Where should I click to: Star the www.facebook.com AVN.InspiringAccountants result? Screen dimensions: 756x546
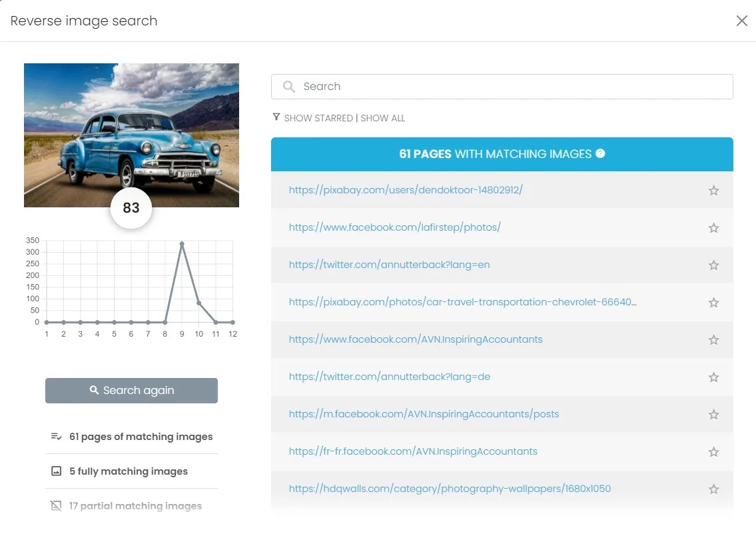click(713, 340)
